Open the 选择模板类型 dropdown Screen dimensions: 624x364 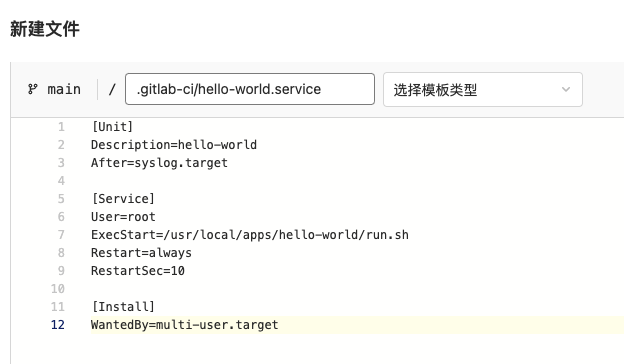483,90
